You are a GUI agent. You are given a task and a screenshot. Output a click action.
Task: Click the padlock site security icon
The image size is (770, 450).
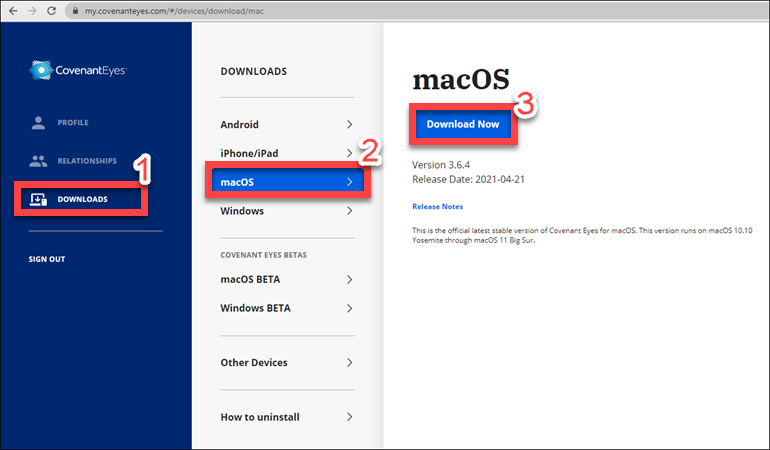tap(75, 11)
